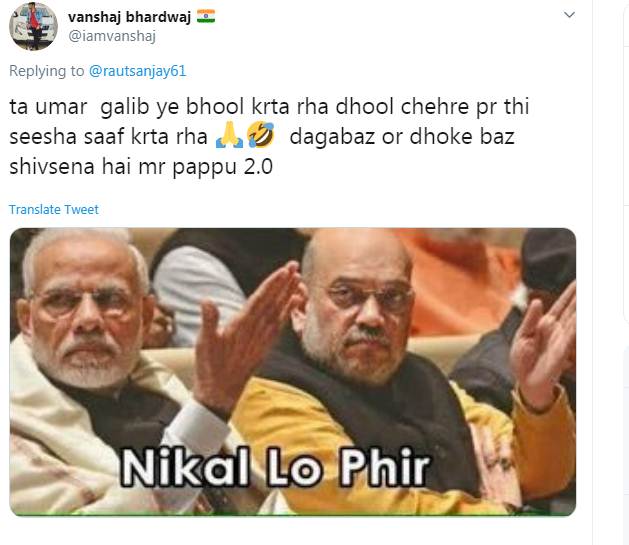
Task: Click the man wearing white shawl
Action: pyautogui.click(x=96, y=373)
